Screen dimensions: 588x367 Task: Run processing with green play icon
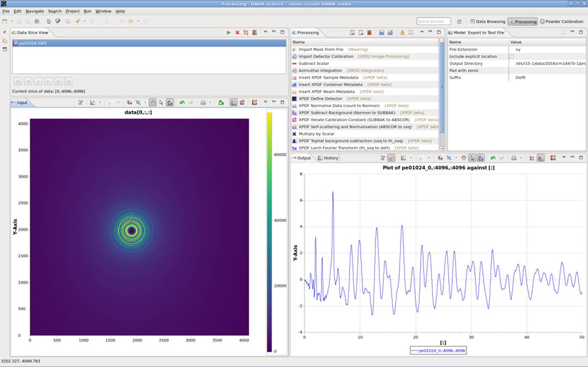click(229, 33)
